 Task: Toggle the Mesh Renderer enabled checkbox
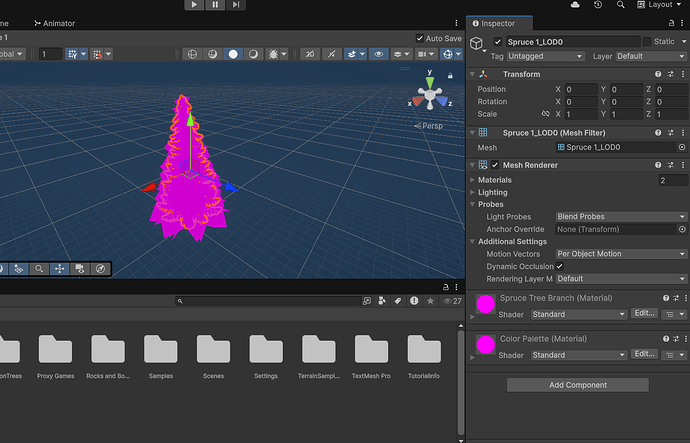[x=495, y=165]
